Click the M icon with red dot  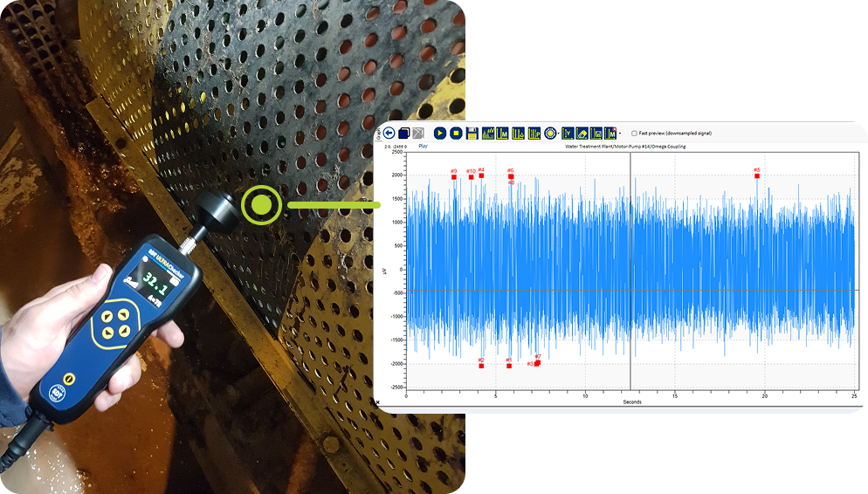tap(610, 134)
